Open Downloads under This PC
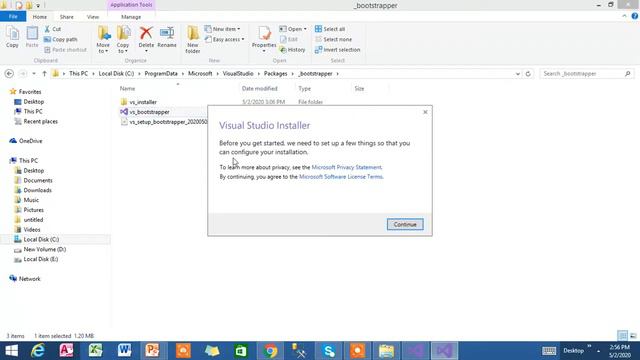The height and width of the screenshot is (360, 640). [x=38, y=190]
